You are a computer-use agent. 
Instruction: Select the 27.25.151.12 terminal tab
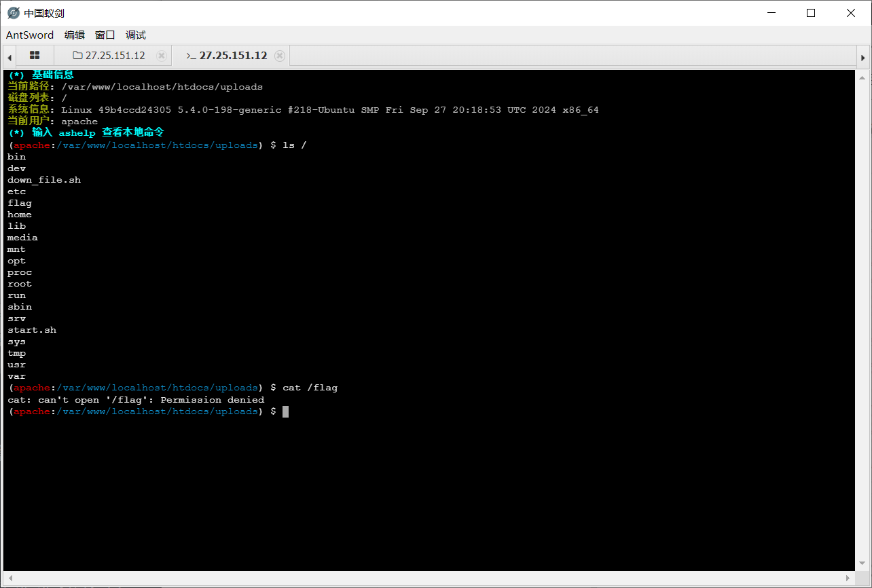click(x=232, y=56)
